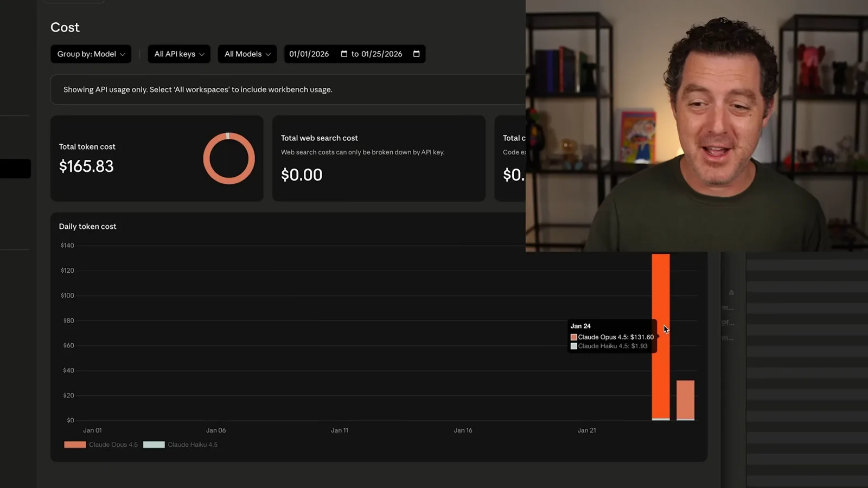The width and height of the screenshot is (868, 488).
Task: Click the Jan 06 axis label
Action: click(216, 430)
